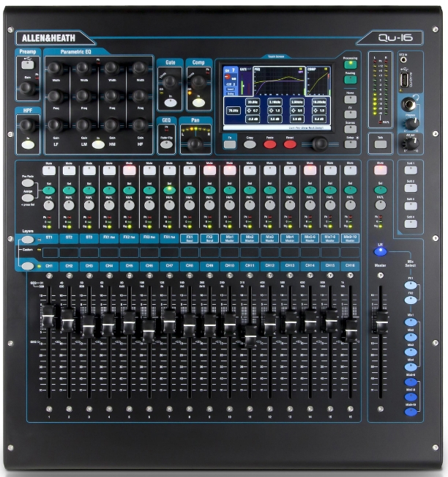Touch the touchscreen rotary encoder

320,144
